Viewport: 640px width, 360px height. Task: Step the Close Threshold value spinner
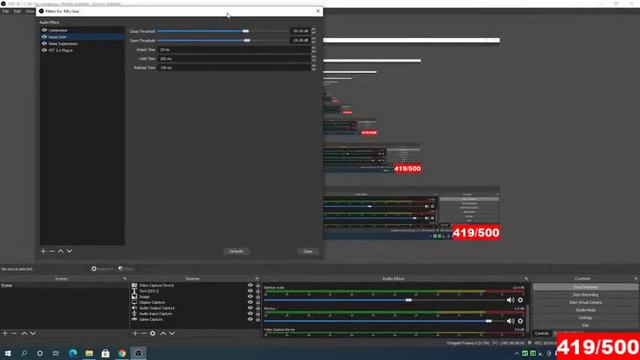click(313, 31)
